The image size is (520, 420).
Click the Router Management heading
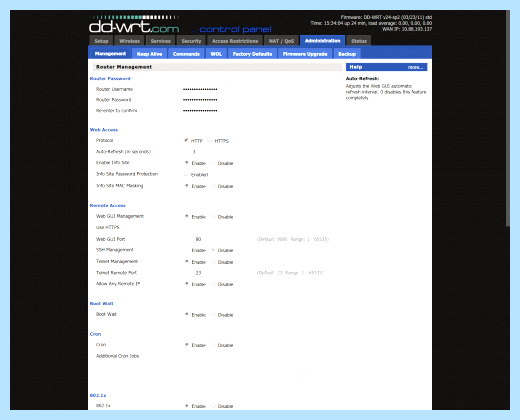pyautogui.click(x=124, y=67)
